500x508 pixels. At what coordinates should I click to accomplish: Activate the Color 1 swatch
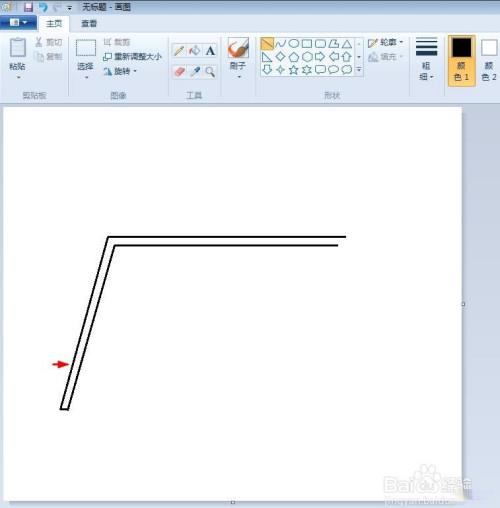pyautogui.click(x=462, y=60)
